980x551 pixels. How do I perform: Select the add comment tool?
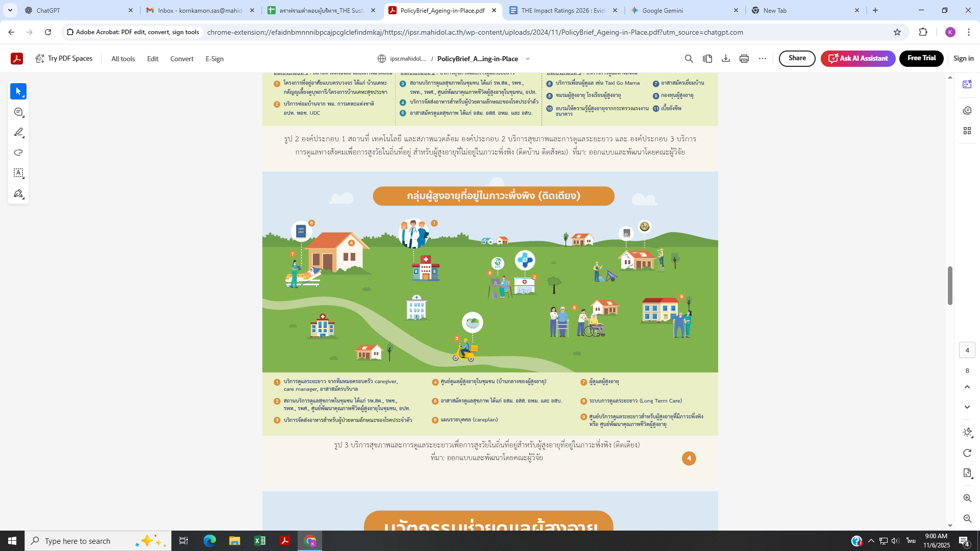[18, 112]
